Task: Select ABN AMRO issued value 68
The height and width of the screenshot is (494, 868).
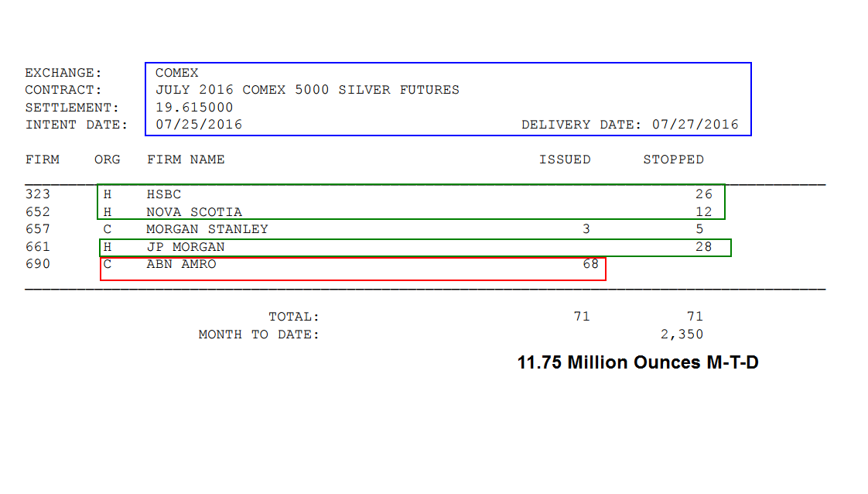Action: point(591,264)
